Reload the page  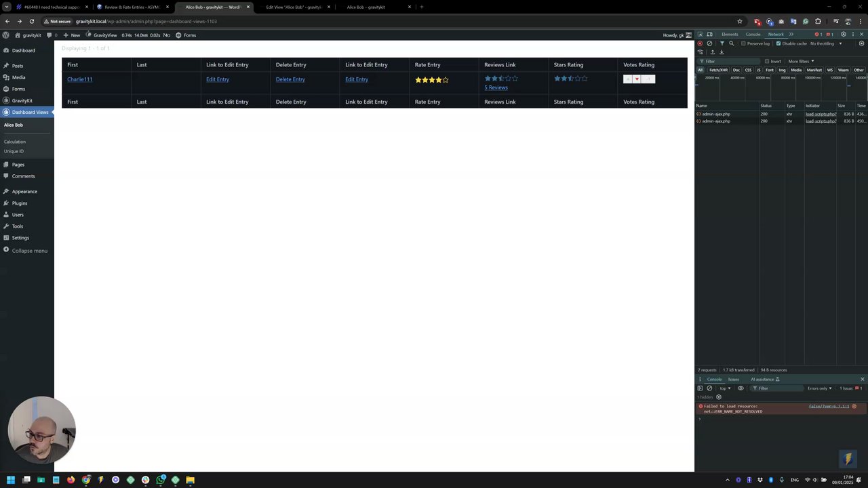(x=31, y=21)
